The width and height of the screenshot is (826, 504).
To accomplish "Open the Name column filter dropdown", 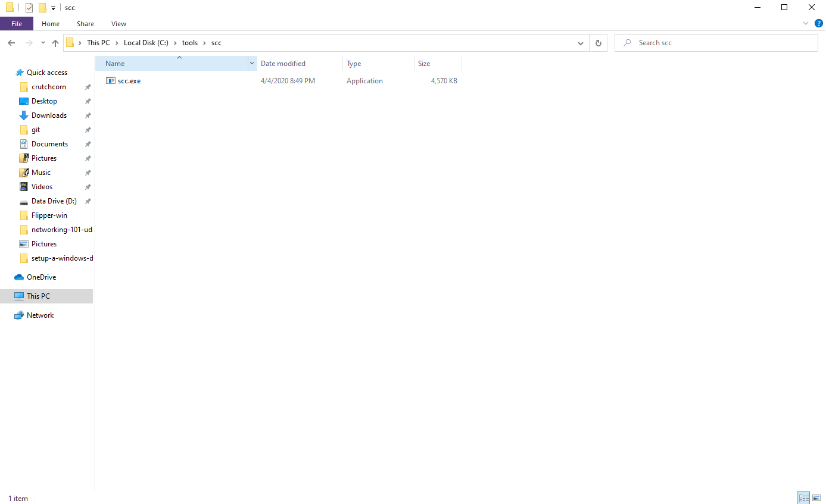I will point(251,63).
